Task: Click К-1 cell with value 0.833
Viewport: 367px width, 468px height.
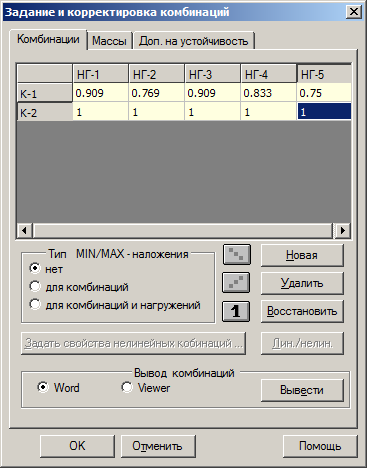Action: tap(268, 93)
